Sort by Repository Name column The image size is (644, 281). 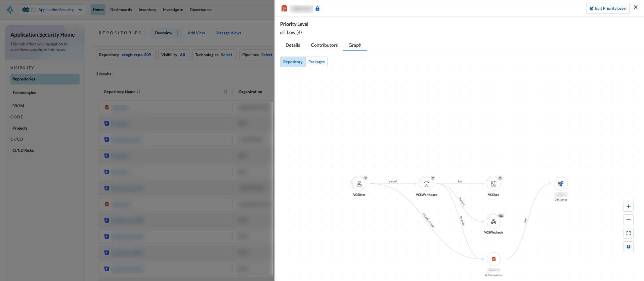coord(139,92)
